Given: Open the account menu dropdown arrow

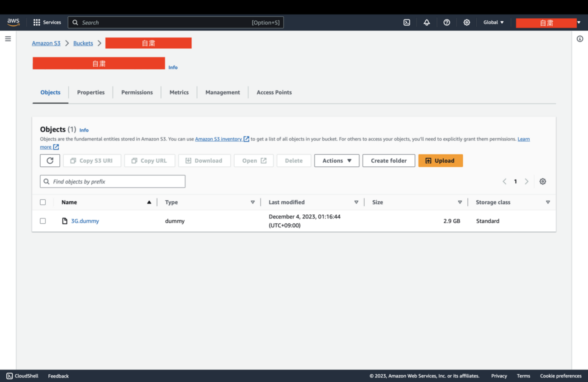Looking at the screenshot, I should click(579, 22).
